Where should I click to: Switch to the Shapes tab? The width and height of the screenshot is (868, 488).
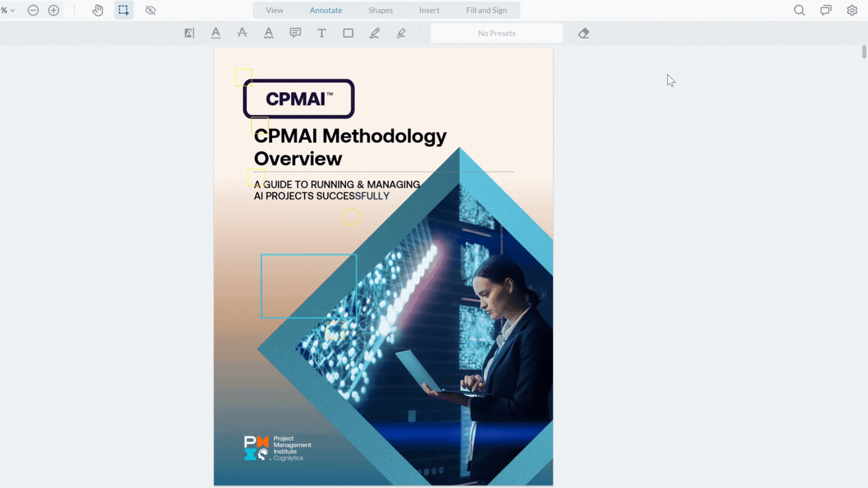pos(380,10)
